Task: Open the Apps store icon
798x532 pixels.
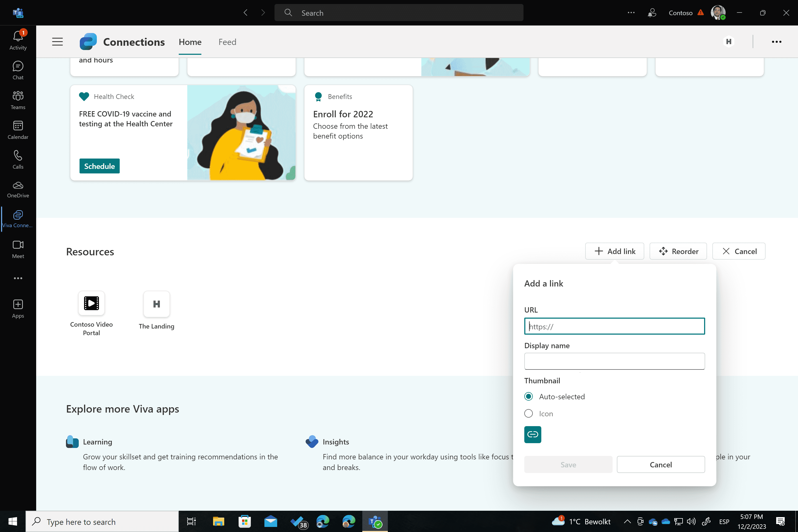Action: [18, 309]
